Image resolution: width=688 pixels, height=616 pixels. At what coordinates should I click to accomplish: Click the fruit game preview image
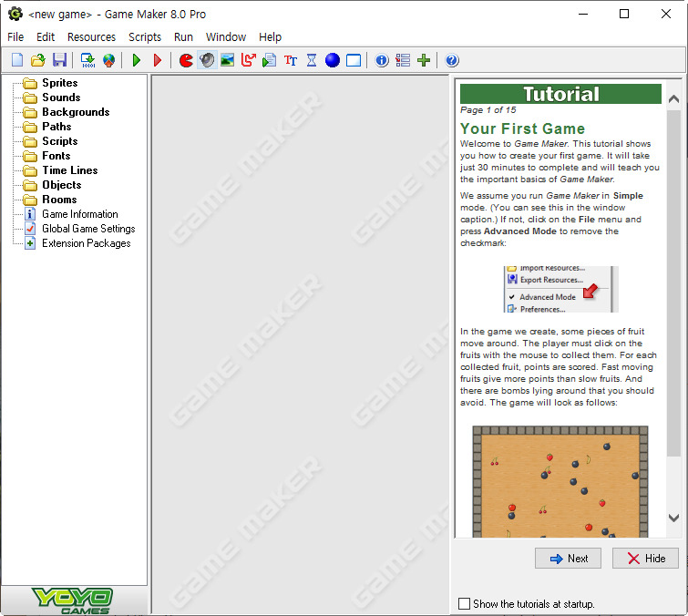[x=560, y=481]
